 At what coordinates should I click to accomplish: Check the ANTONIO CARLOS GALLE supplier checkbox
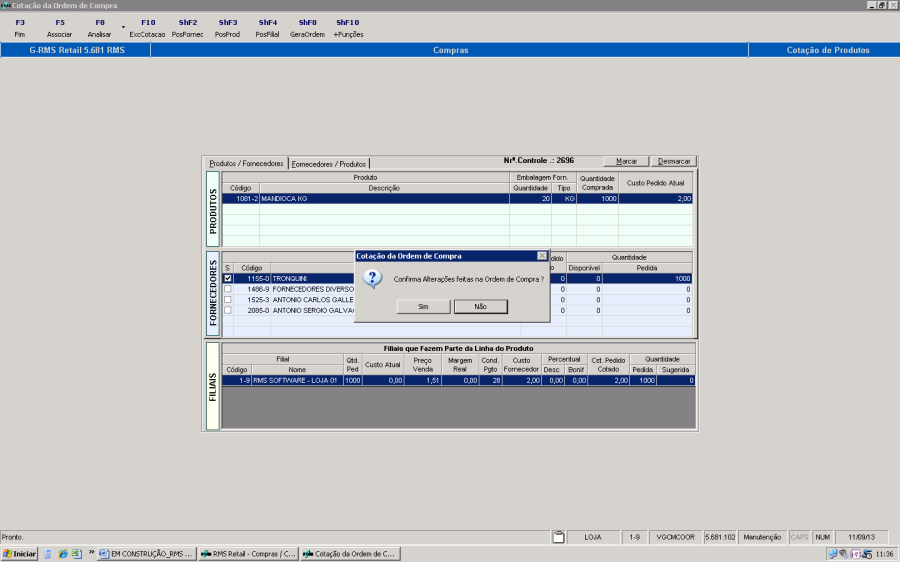tap(228, 300)
